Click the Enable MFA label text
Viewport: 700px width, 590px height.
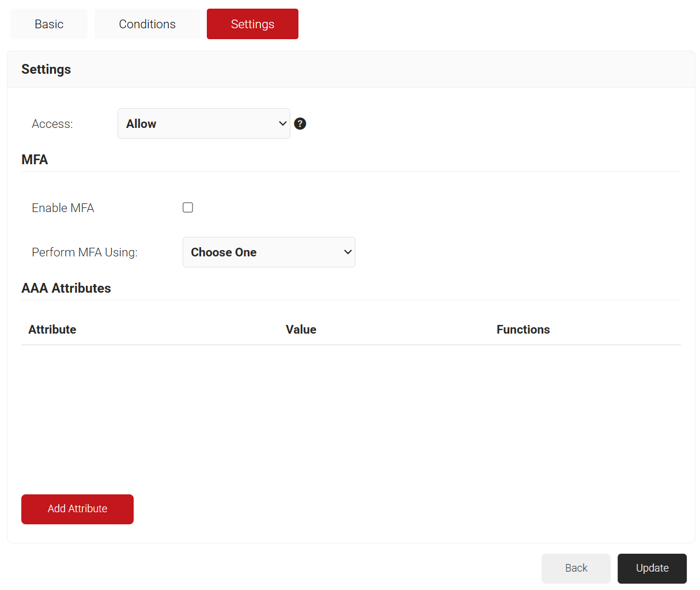[63, 208]
